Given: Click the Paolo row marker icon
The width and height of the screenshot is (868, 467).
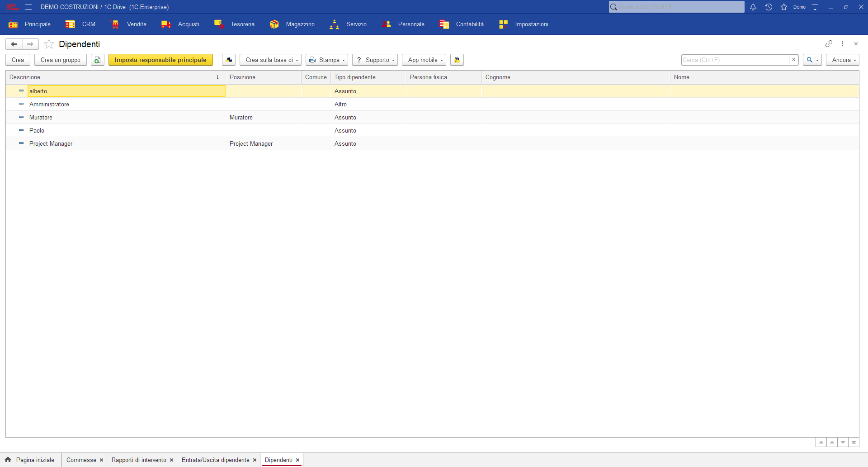Looking at the screenshot, I should point(21,130).
